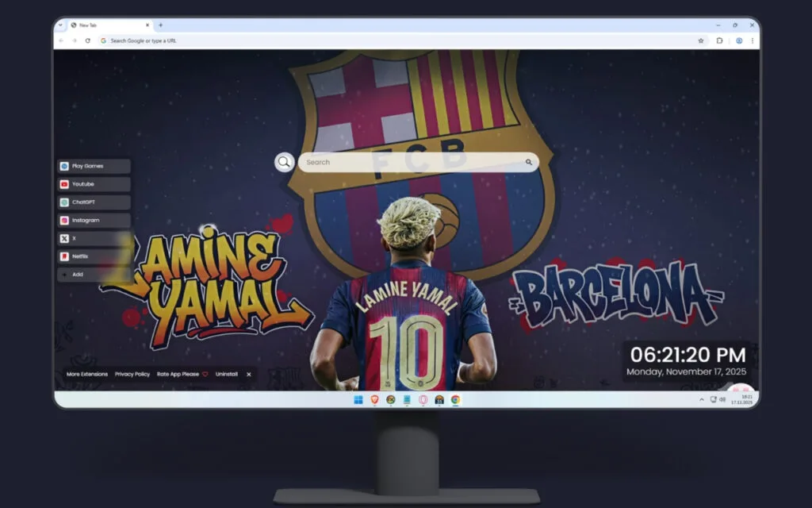Image resolution: width=812 pixels, height=508 pixels.
Task: Go forward using the browser forward arrow
Action: click(x=75, y=40)
